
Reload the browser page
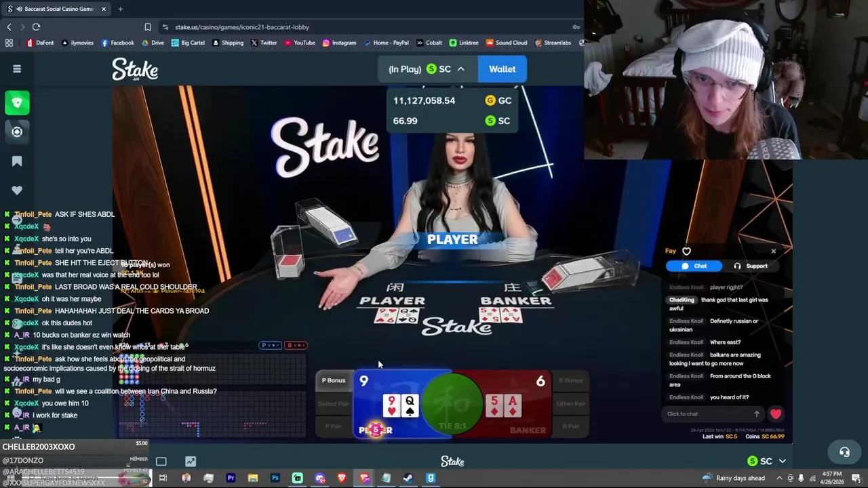tap(36, 27)
